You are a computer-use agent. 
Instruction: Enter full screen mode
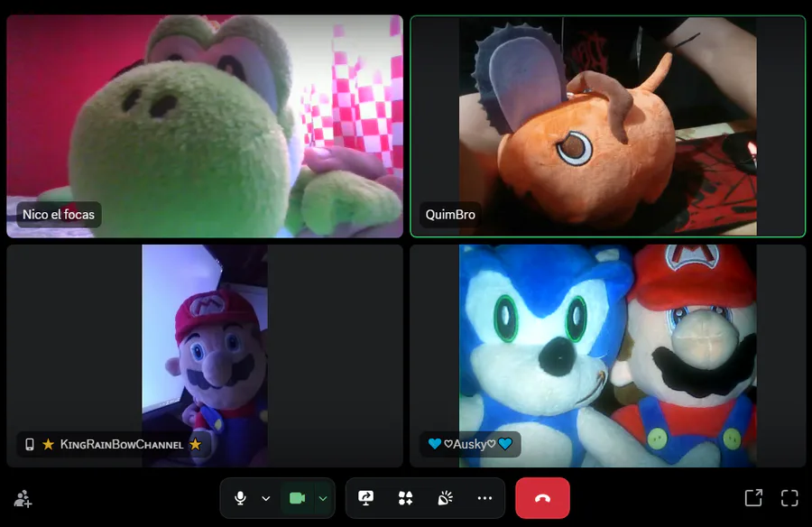[x=789, y=498]
